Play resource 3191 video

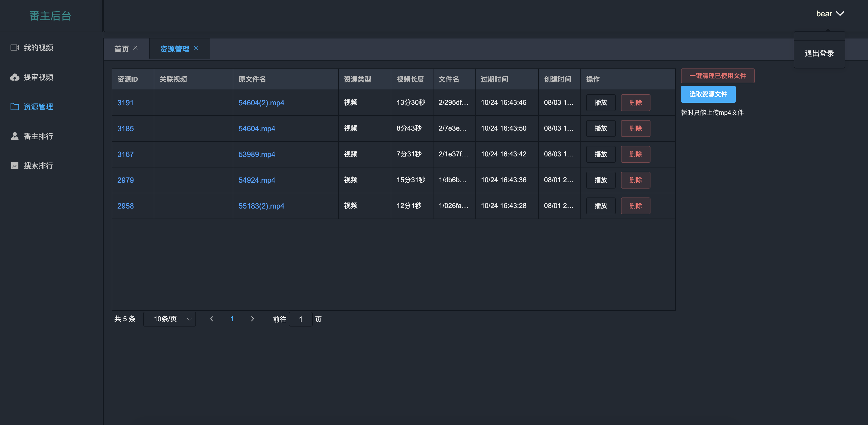(600, 102)
